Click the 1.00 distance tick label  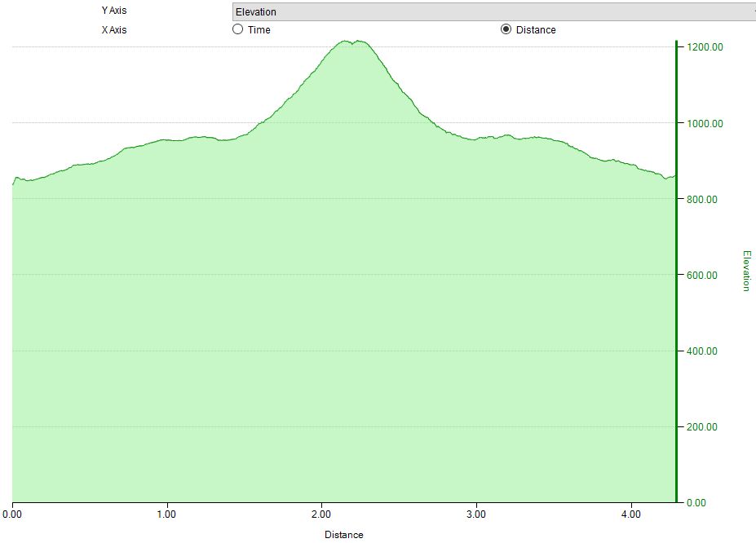(x=166, y=514)
